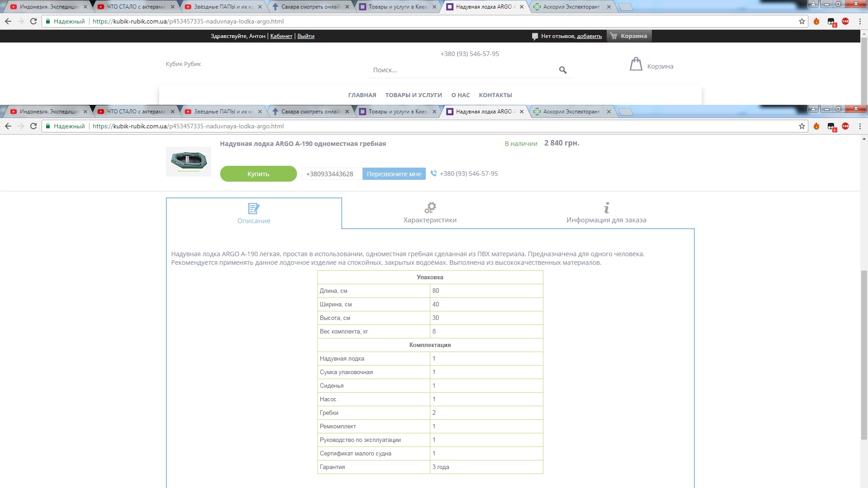The height and width of the screenshot is (488, 868).
Task: Click the cart Корзина button in black bar
Action: [629, 36]
